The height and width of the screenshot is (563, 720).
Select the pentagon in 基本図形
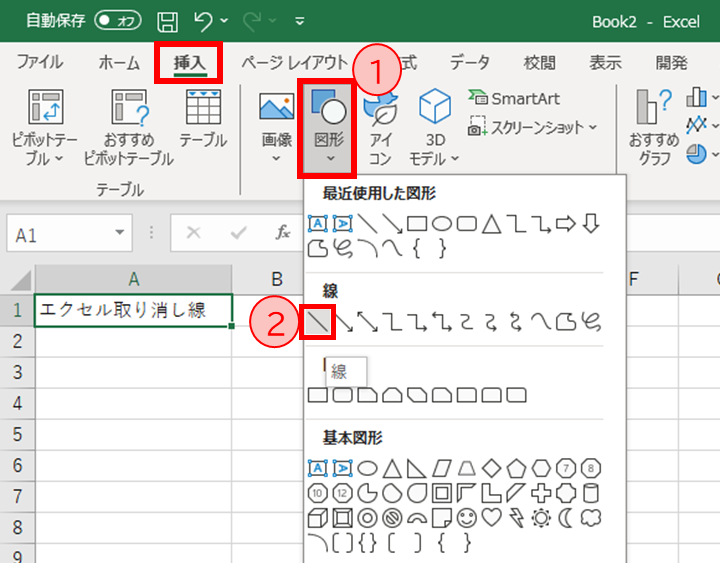click(516, 468)
